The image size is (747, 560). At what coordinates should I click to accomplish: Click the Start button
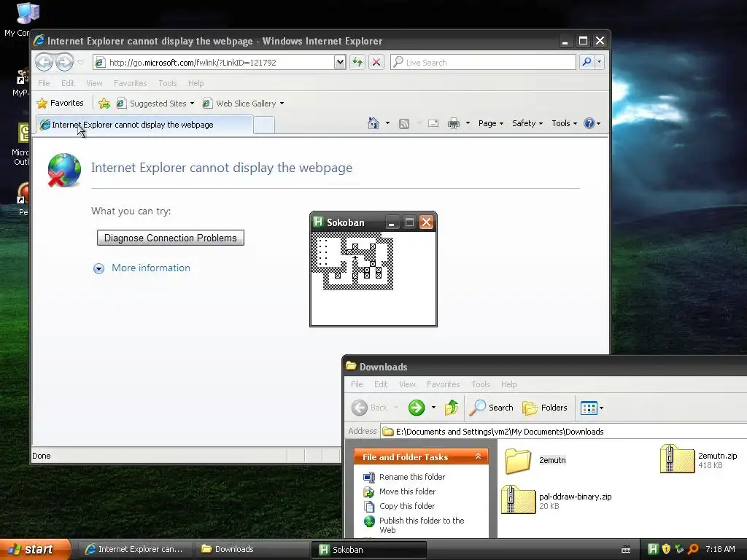(x=35, y=550)
